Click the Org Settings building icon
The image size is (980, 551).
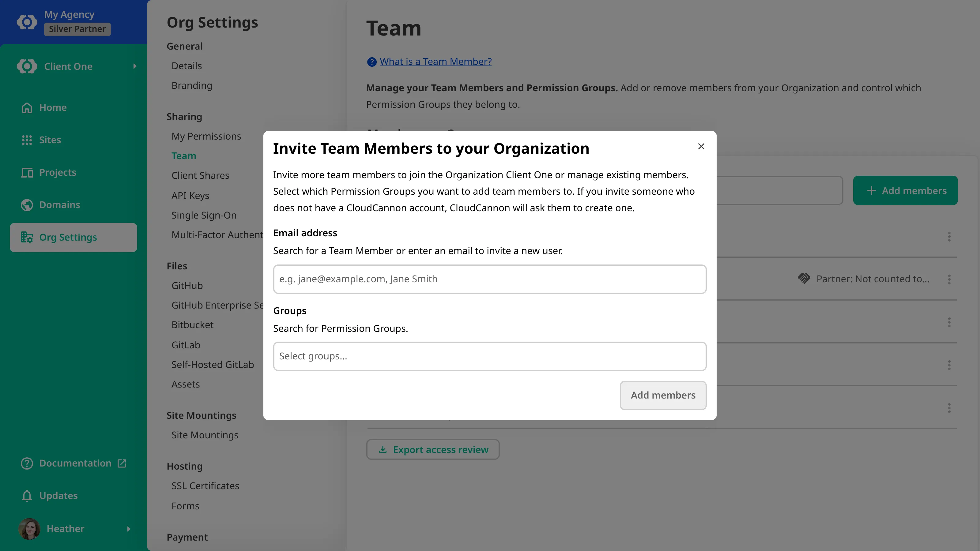click(27, 237)
